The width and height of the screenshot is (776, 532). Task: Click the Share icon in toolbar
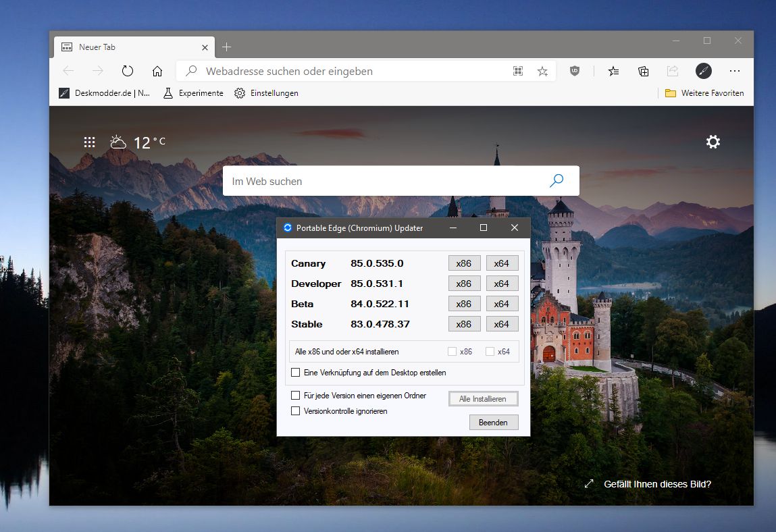coord(672,72)
